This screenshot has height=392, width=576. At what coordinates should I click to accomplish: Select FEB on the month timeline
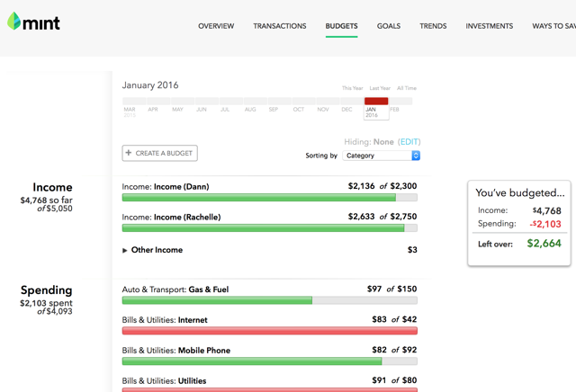pyautogui.click(x=394, y=110)
